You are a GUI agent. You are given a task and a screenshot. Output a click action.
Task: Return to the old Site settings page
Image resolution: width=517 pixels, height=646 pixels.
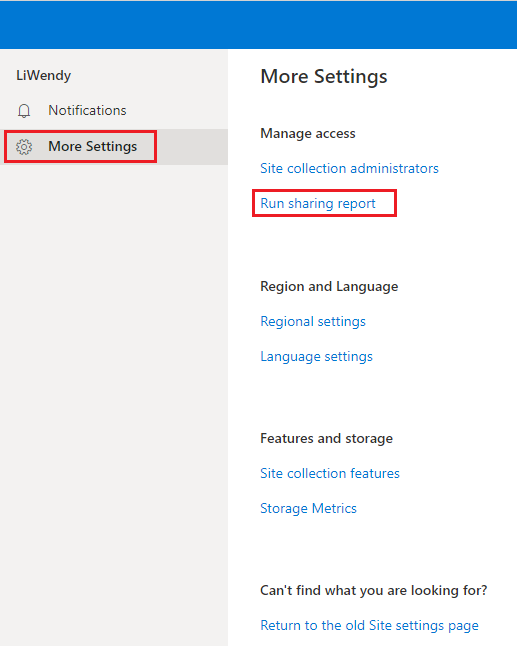pyautogui.click(x=370, y=625)
